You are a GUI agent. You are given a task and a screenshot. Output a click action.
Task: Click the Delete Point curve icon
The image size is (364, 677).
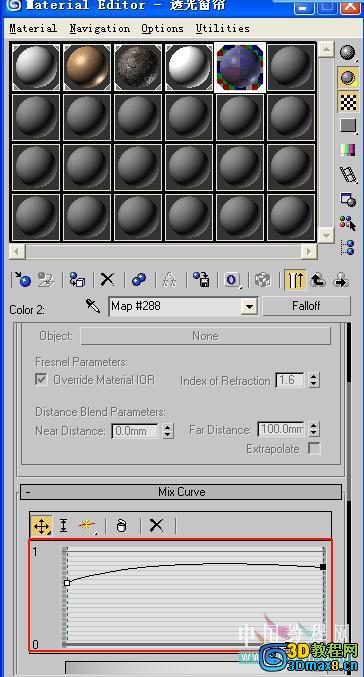[122, 526]
